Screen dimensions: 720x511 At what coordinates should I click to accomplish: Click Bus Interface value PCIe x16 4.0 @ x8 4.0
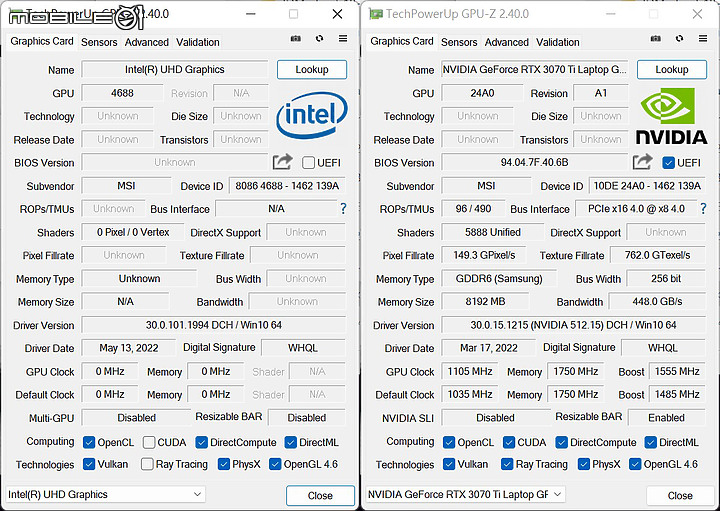coord(636,209)
